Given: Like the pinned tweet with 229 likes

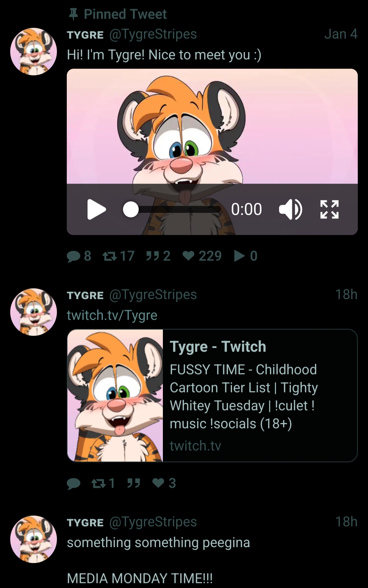Looking at the screenshot, I should point(188,256).
